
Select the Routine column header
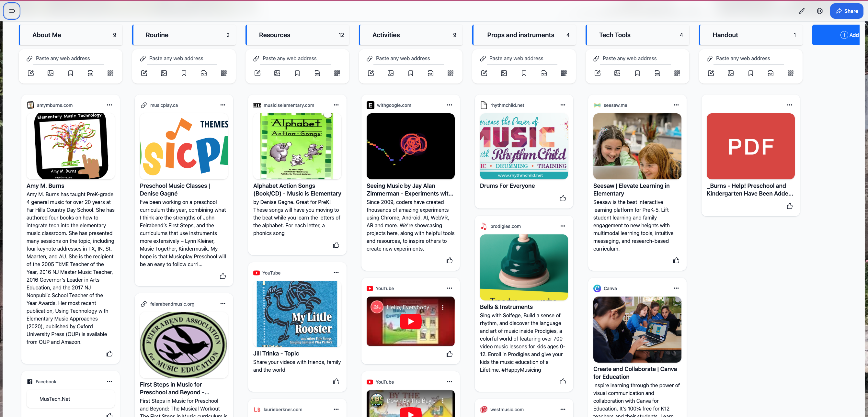184,35
